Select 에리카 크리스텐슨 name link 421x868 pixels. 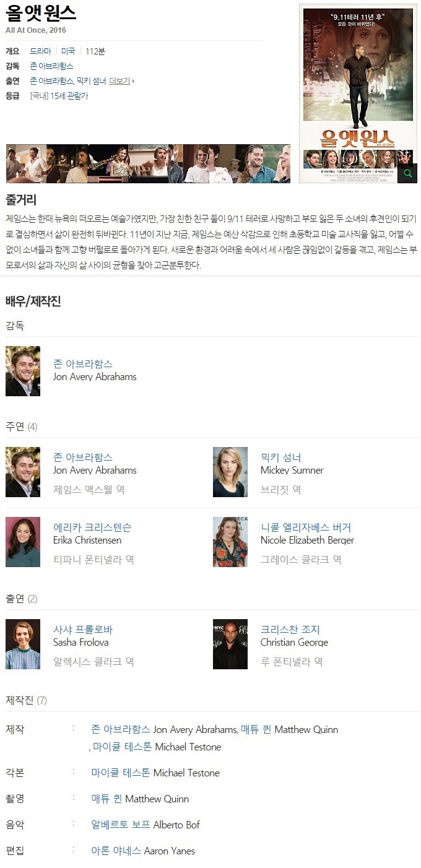92,527
